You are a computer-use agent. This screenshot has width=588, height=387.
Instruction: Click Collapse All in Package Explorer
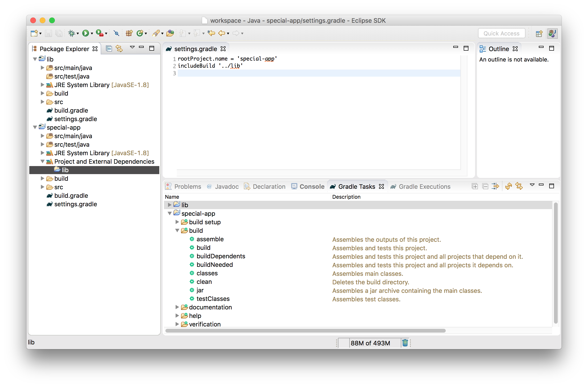[x=109, y=49]
